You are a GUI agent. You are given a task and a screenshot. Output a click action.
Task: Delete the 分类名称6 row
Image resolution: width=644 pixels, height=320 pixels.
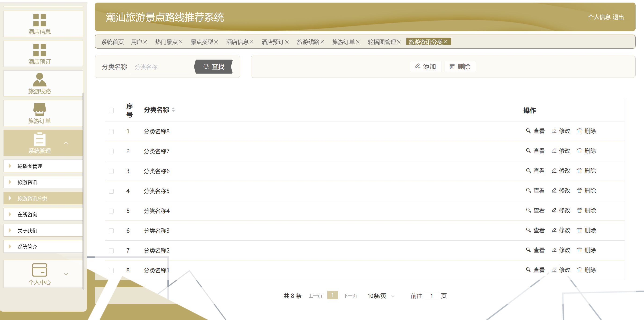586,171
